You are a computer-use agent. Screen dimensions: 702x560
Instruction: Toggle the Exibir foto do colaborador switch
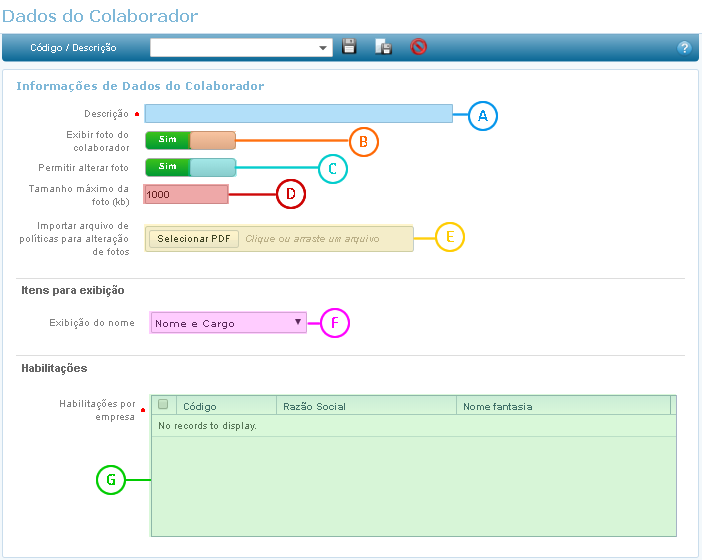click(x=190, y=140)
